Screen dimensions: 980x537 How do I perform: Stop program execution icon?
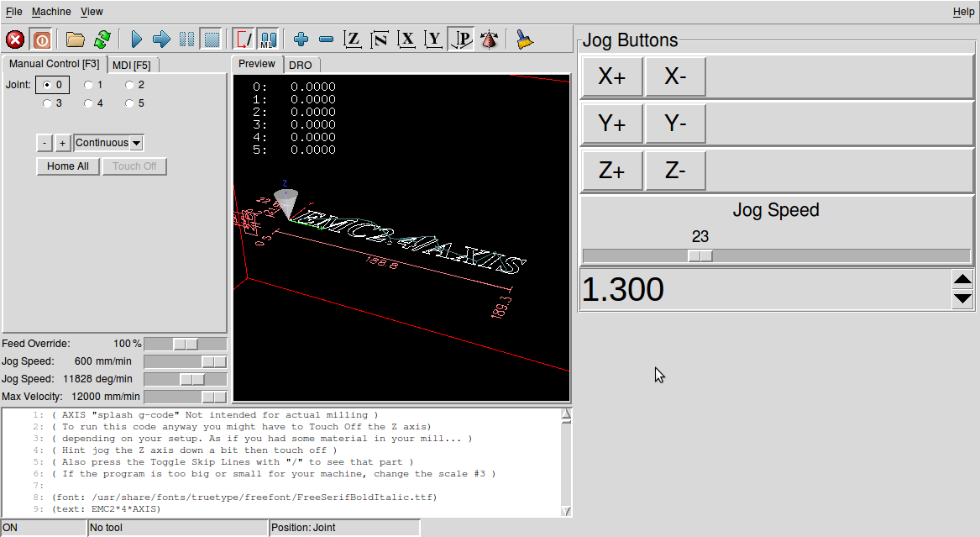coord(212,40)
